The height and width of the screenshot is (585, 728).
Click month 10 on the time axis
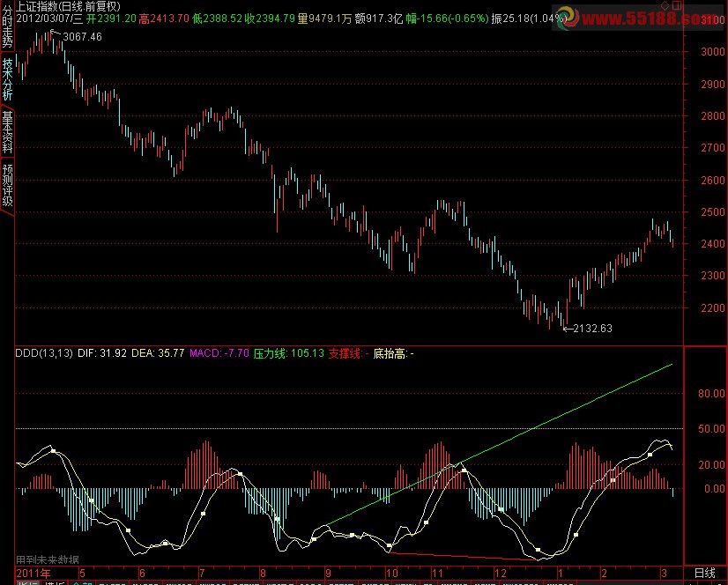[x=392, y=574]
